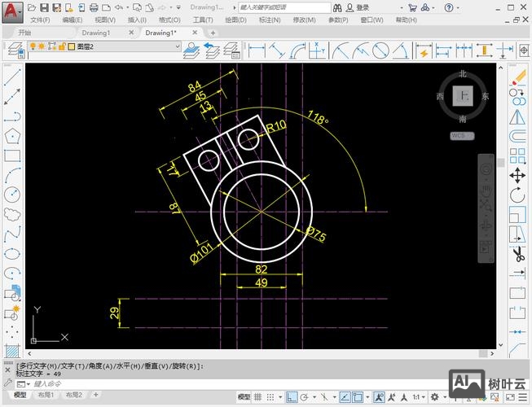Screen dimensions: 532x407
Task: Select the Trim scissors tool
Action: coord(517,255)
